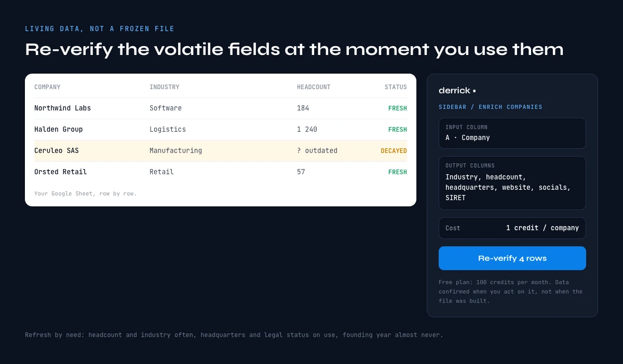The width and height of the screenshot is (623, 364).
Task: Click the outdated headcount cell
Action: [317, 151]
